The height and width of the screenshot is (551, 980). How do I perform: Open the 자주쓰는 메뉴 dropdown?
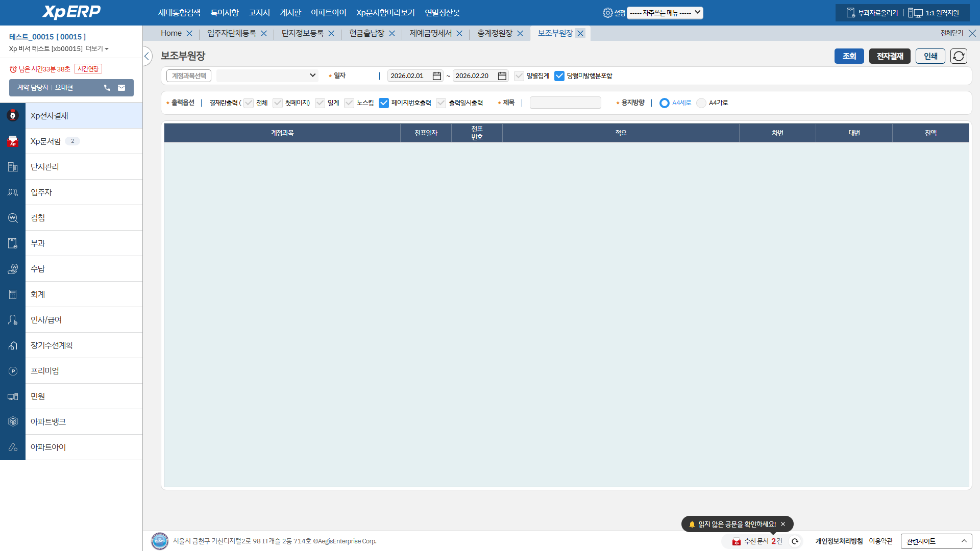pyautogui.click(x=665, y=13)
